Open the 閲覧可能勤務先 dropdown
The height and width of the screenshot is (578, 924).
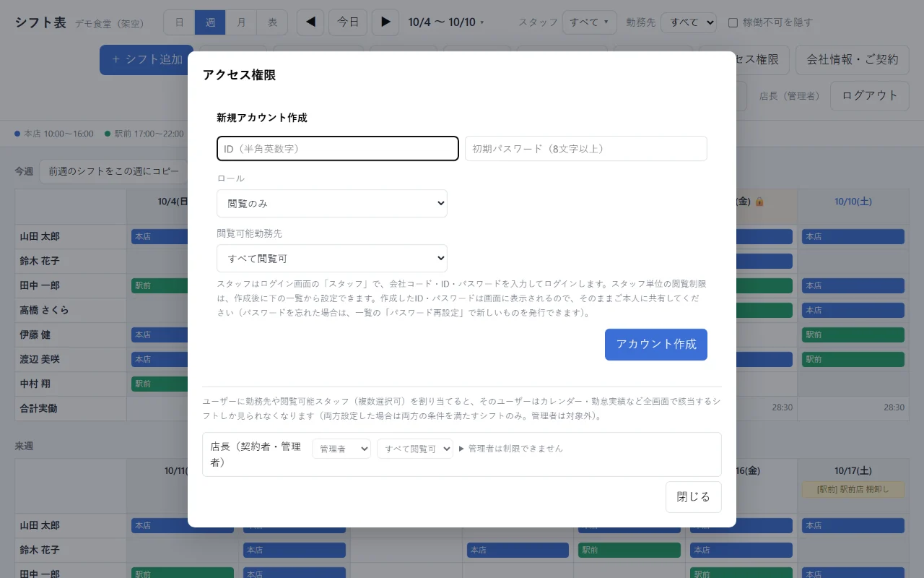click(332, 259)
